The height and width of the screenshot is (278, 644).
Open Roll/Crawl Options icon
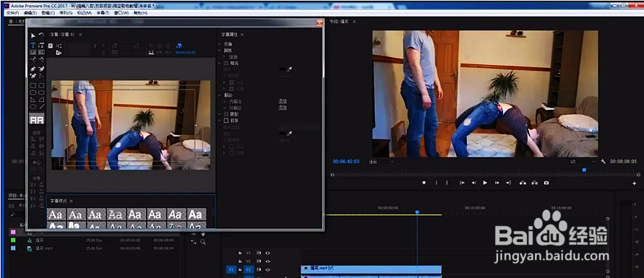[59, 45]
